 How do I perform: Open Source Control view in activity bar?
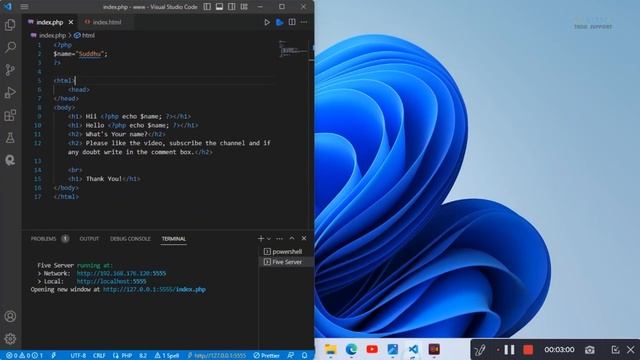coord(10,70)
